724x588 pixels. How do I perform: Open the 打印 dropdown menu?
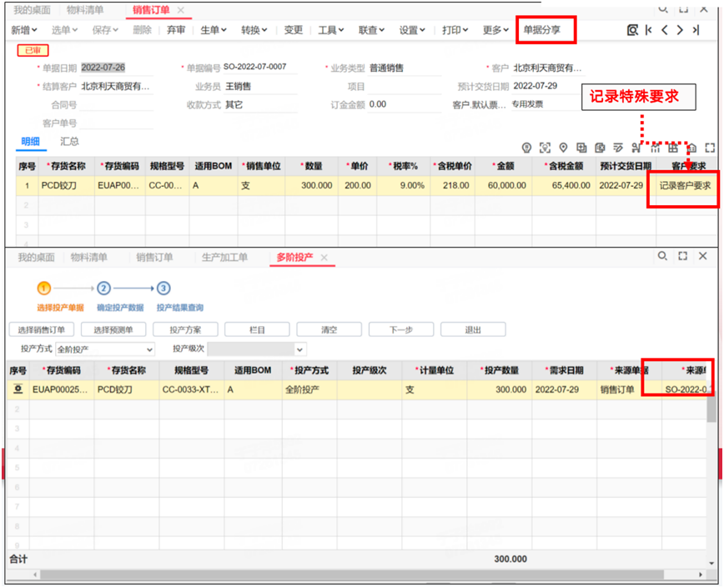455,30
